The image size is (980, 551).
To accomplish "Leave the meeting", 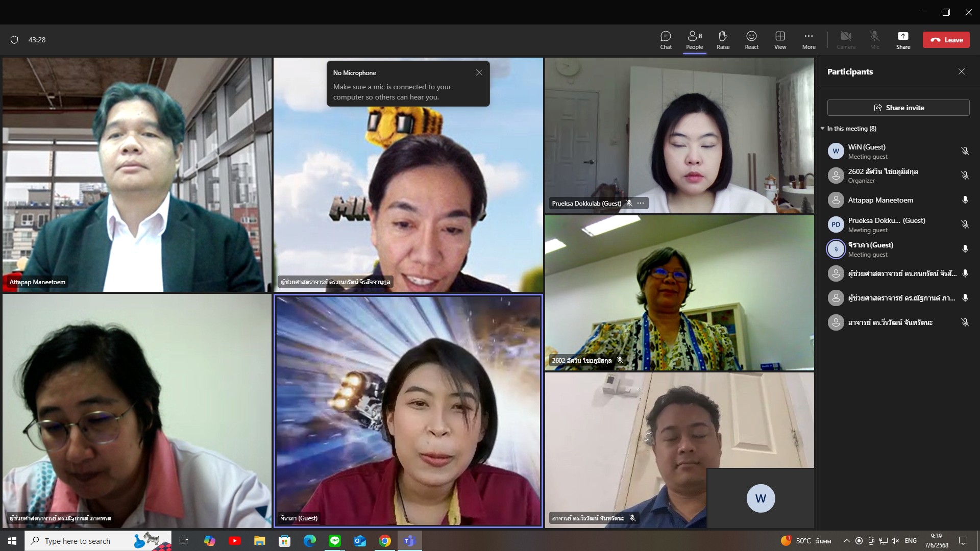I will point(946,40).
